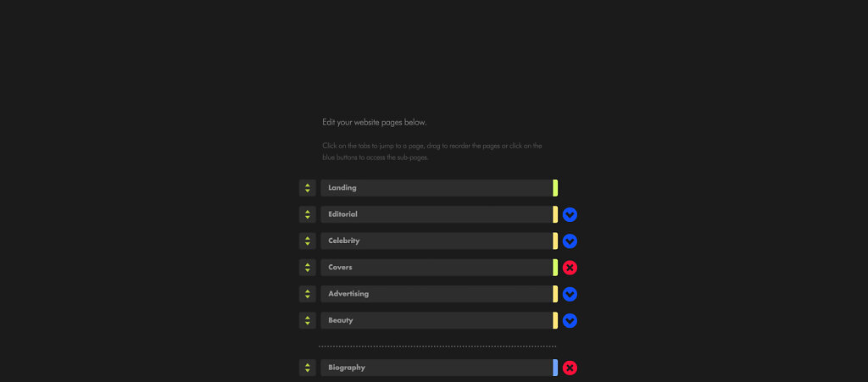Click the reorder handle beside Editorial
868x382 pixels.
pyautogui.click(x=308, y=214)
